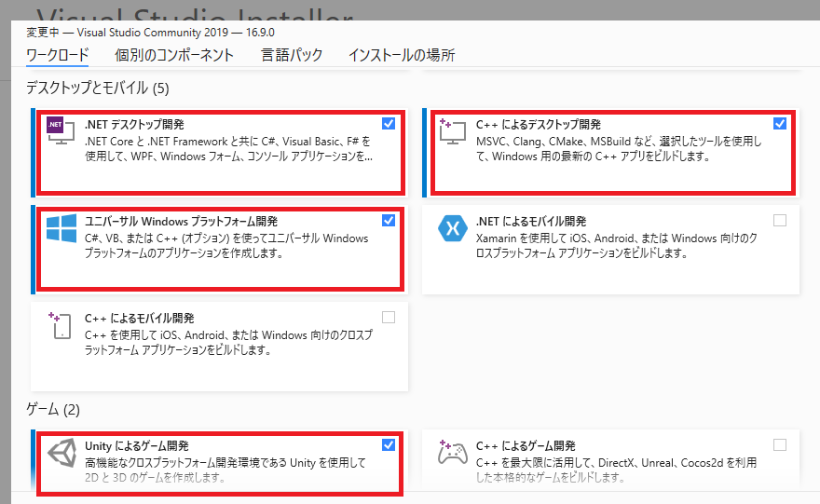
Task: Uncheck C++ によるデスクトップ開発 checkbox
Action: click(x=780, y=123)
